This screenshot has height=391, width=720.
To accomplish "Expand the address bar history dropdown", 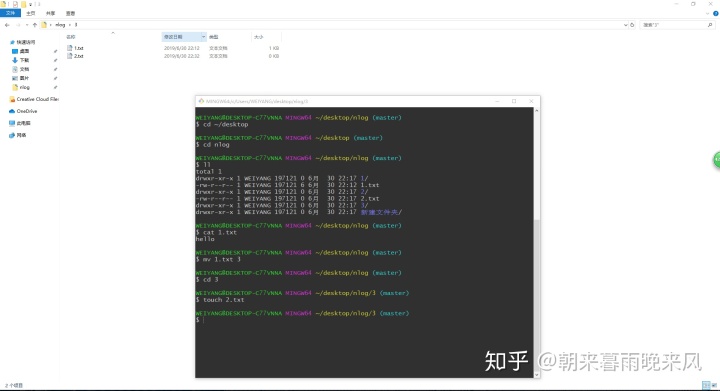I will coord(625,25).
